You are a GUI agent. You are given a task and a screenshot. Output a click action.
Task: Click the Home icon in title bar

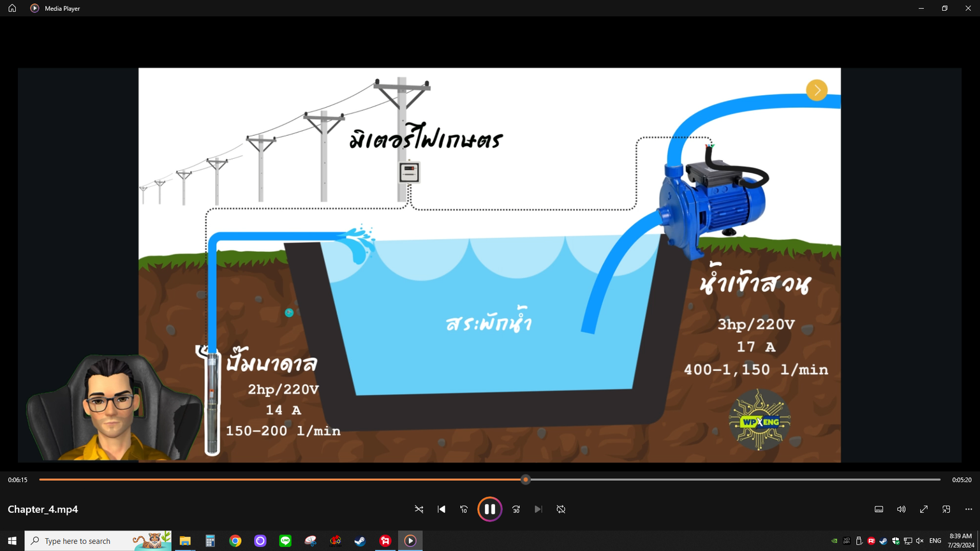[x=12, y=8]
